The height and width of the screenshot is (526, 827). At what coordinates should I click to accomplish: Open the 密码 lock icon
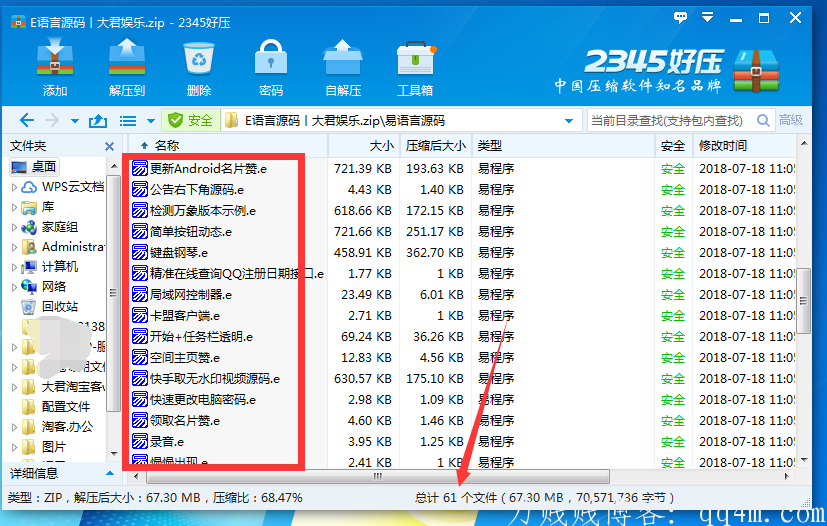(x=271, y=57)
